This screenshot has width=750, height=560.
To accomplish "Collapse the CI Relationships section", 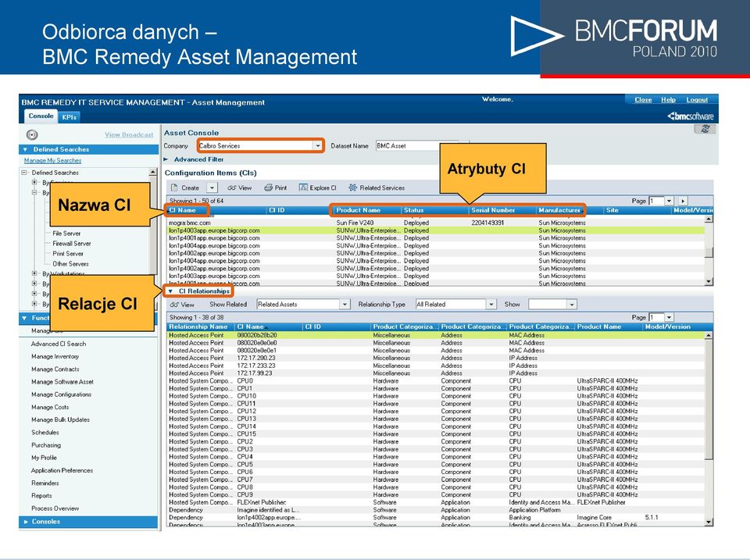I will [x=170, y=291].
